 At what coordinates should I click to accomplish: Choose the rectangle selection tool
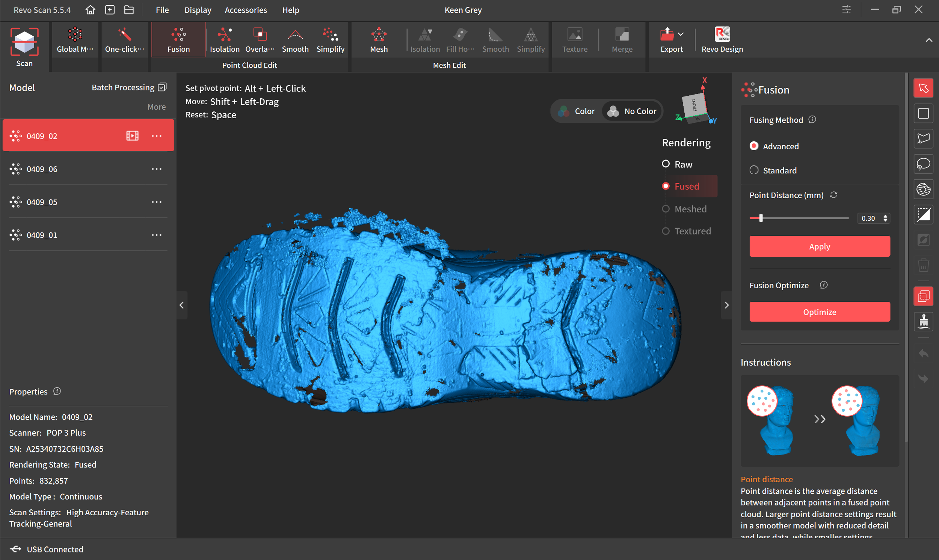923,113
